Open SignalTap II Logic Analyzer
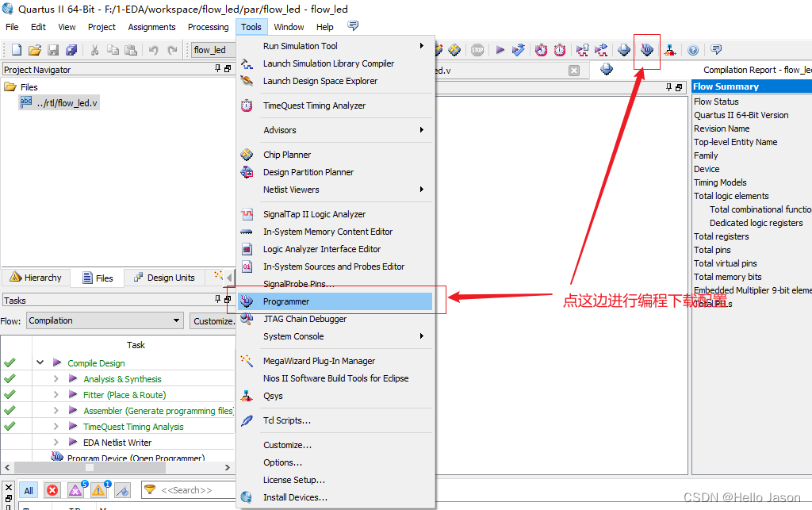Screen dimensions: 812x510 click(335, 214)
